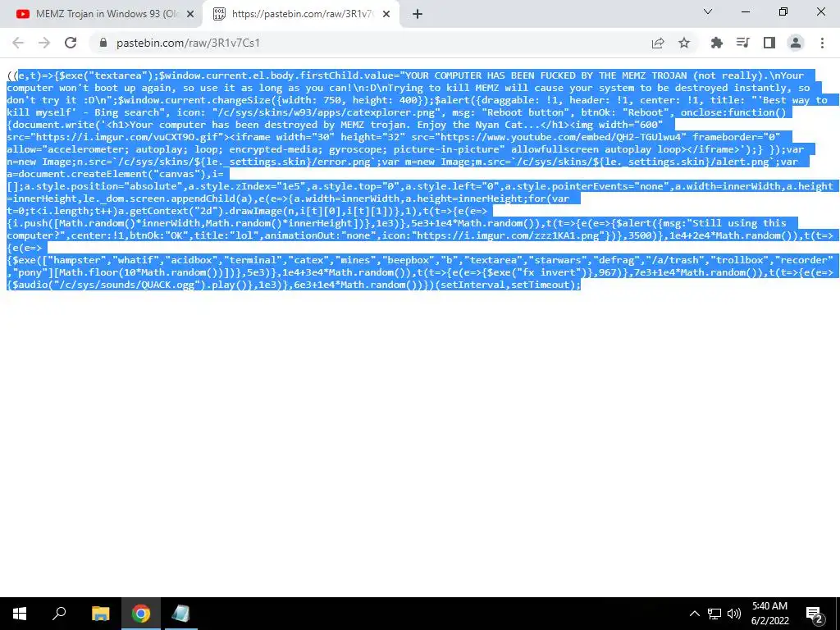Image resolution: width=840 pixels, height=630 pixels.
Task: Click the "Still using this" text
Action: 739,223
